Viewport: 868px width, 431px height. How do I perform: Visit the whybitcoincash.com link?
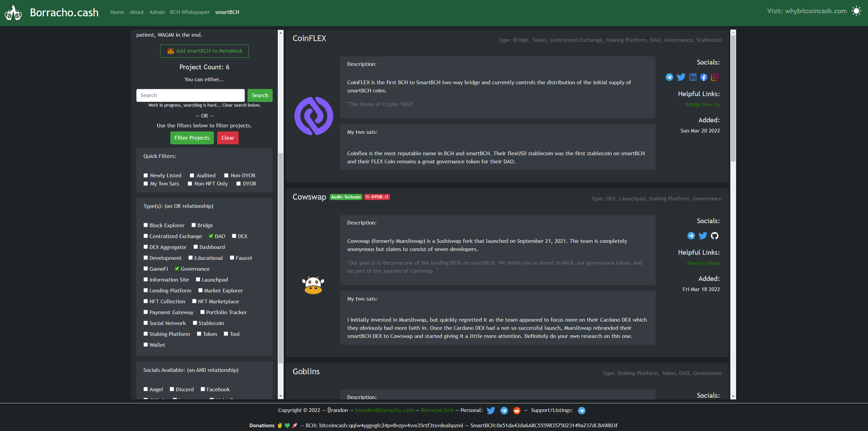click(816, 11)
